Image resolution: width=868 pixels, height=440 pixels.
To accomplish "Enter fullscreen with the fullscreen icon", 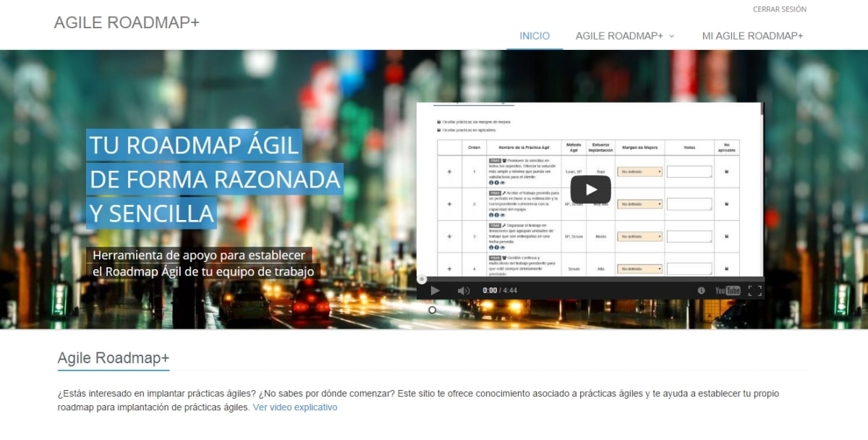I will (x=755, y=290).
